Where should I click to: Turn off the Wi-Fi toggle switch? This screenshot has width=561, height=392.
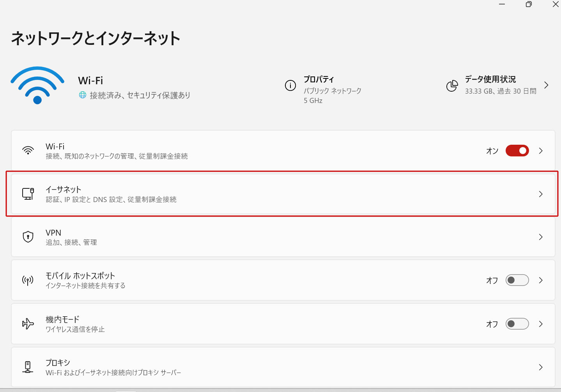pyautogui.click(x=517, y=151)
